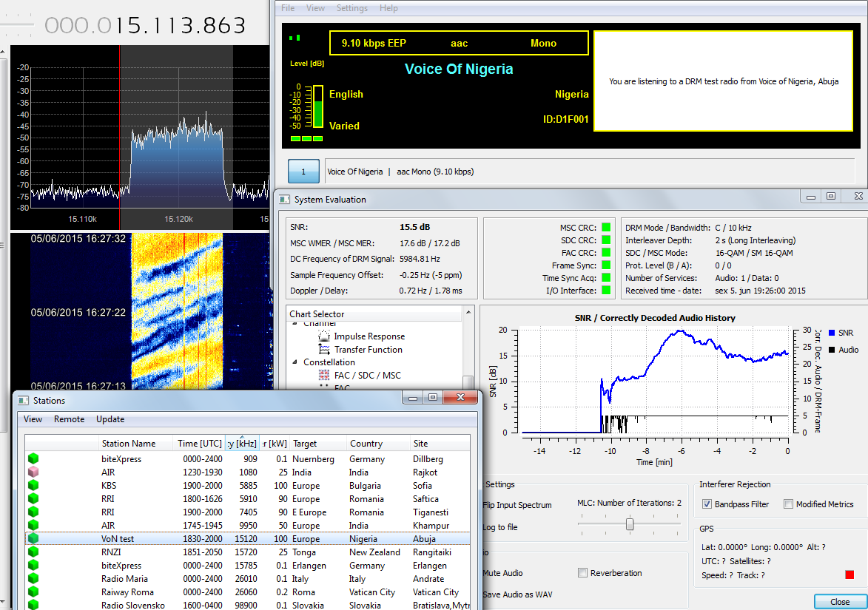
Task: Click the 'Voice Of Nigeria' station title
Action: [458, 69]
